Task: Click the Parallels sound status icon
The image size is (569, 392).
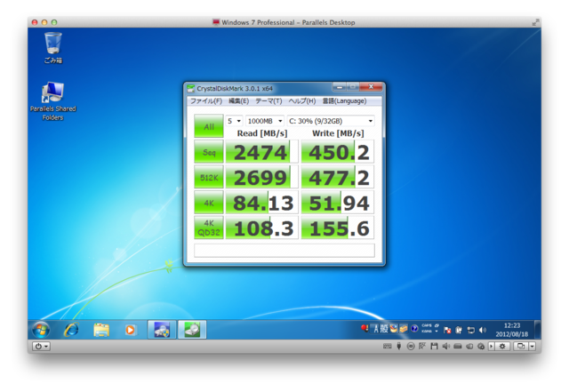Action: click(x=446, y=347)
